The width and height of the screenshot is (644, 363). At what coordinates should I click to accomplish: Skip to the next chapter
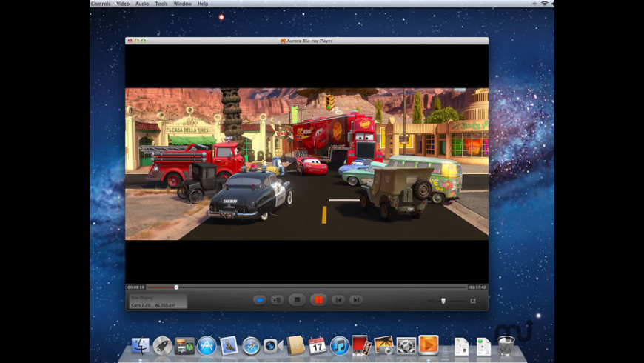(x=356, y=300)
